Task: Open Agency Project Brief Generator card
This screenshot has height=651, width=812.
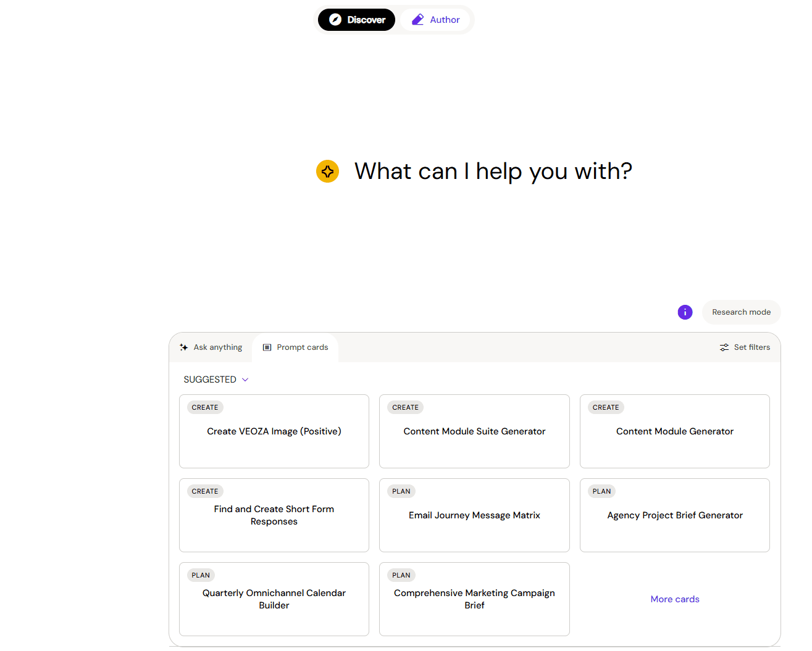Action: pyautogui.click(x=675, y=515)
